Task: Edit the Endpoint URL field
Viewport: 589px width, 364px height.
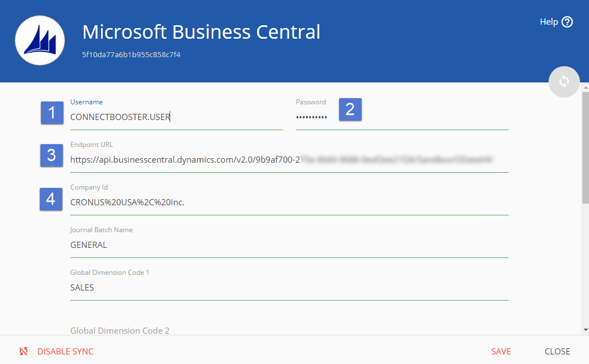Action: point(289,160)
